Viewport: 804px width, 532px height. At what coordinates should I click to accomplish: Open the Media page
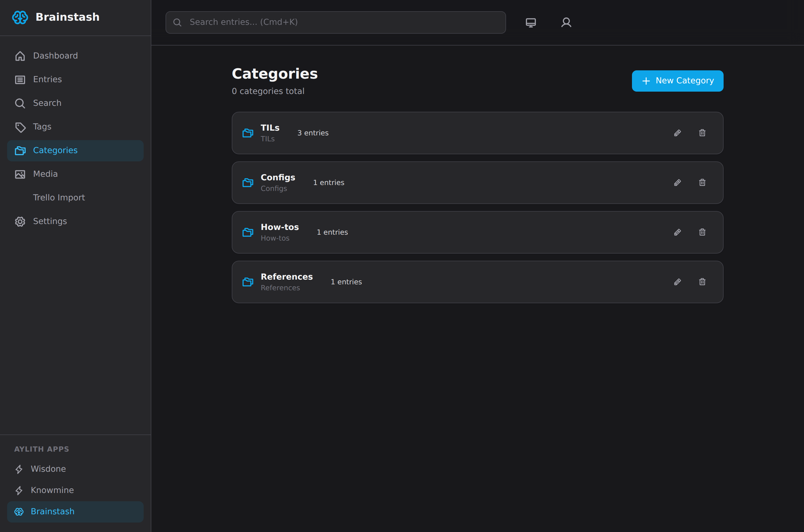coord(75,174)
